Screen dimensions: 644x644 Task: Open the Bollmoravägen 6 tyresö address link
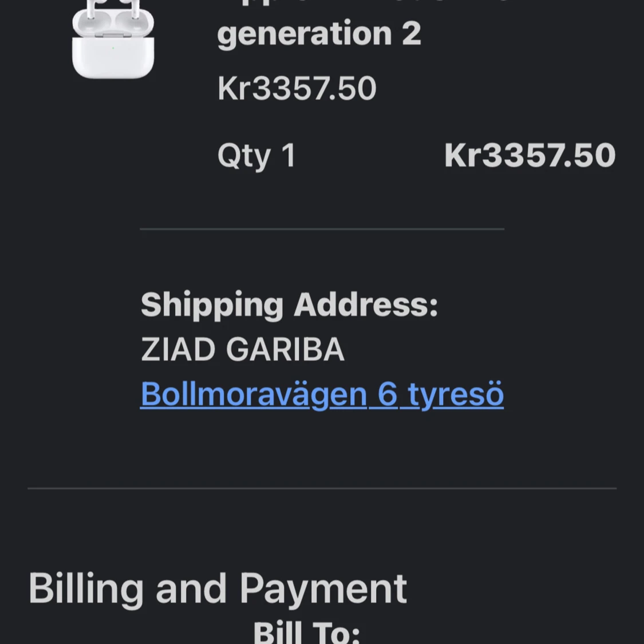click(322, 394)
